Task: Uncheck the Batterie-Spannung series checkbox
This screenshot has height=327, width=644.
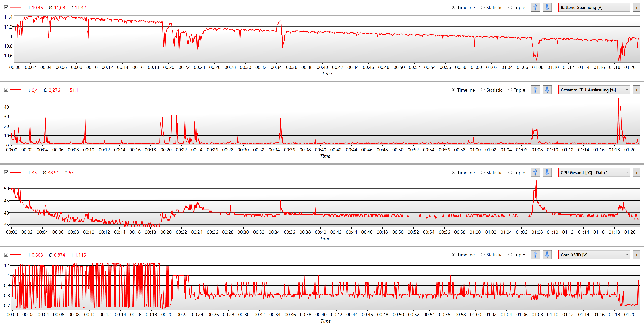Action: click(x=6, y=7)
